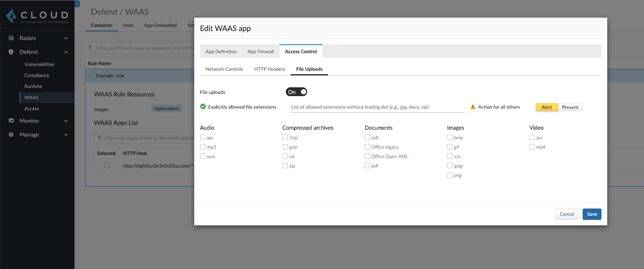
Task: Open the HTTP Headers subtab
Action: (270, 69)
